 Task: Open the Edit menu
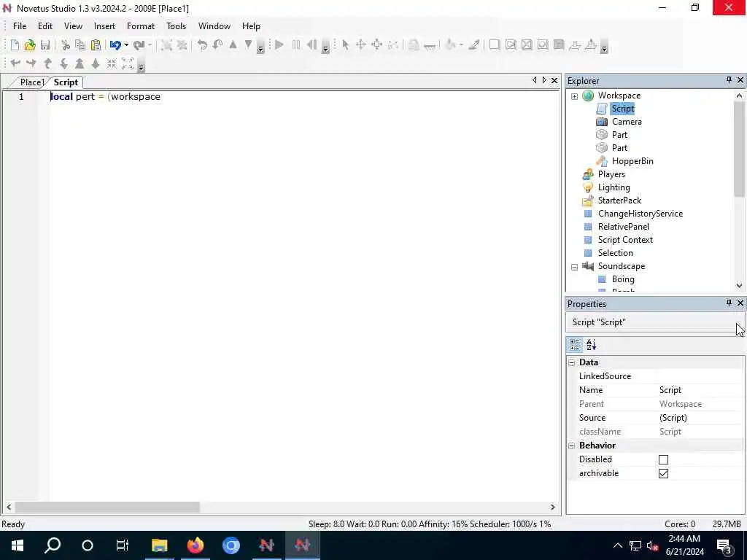pos(45,26)
